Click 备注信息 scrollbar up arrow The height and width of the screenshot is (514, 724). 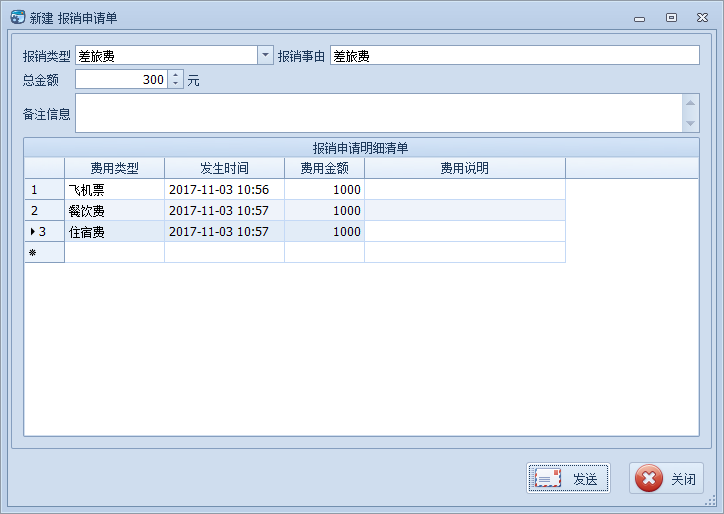tap(690, 103)
